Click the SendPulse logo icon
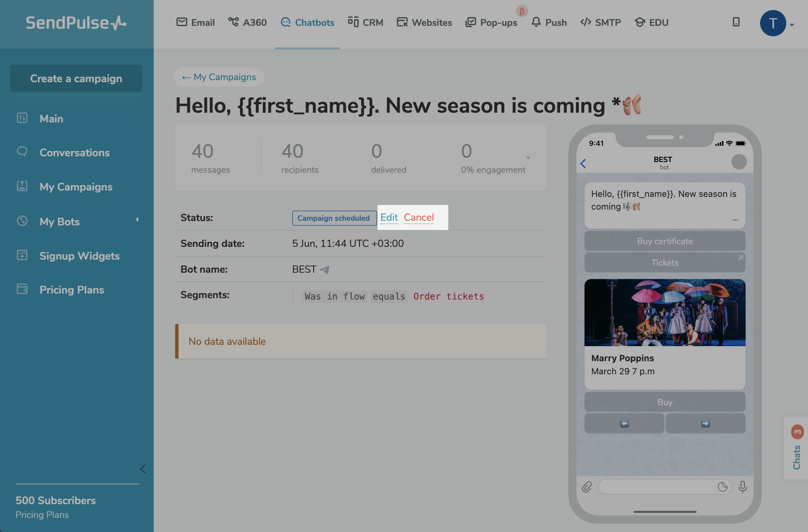 77,22
